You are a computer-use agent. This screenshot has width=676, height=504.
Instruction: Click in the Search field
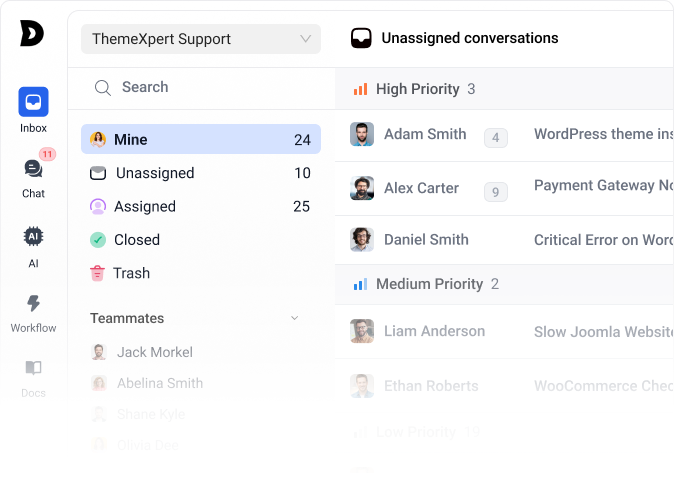pyautogui.click(x=201, y=88)
